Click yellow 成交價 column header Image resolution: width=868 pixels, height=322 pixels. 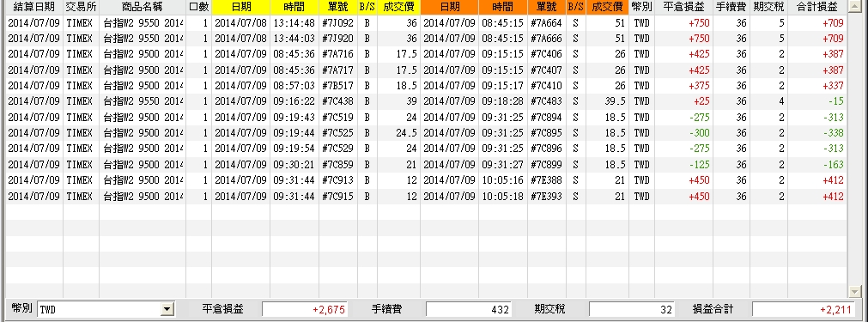(x=398, y=7)
